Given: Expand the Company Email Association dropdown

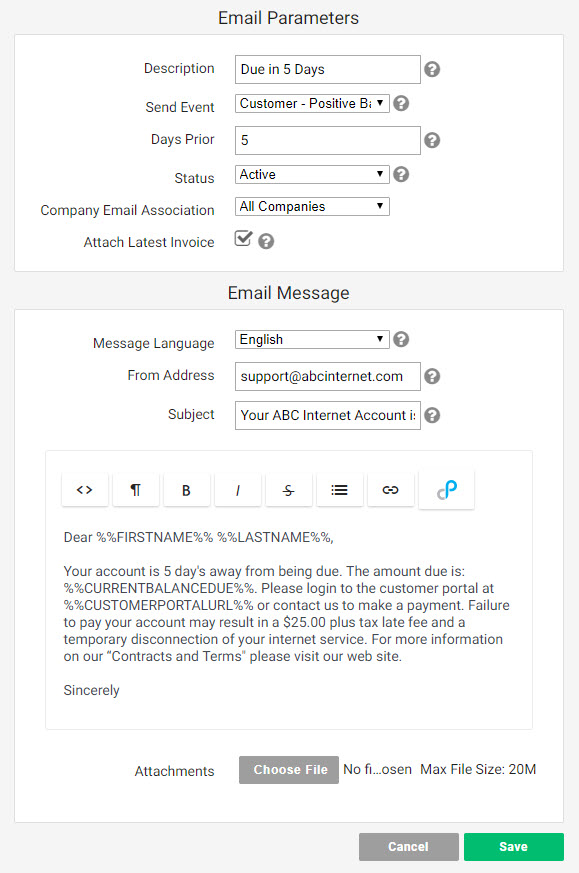Looking at the screenshot, I should (x=312, y=207).
